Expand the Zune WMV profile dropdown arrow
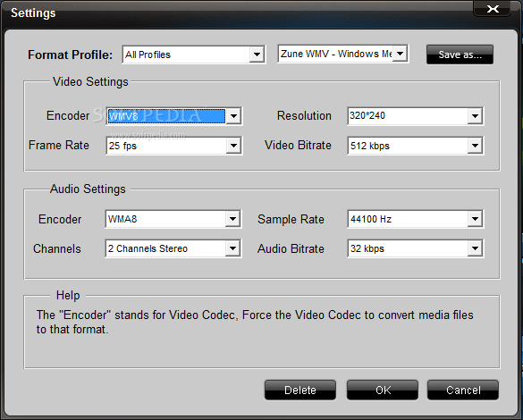The image size is (523, 420). 401,54
